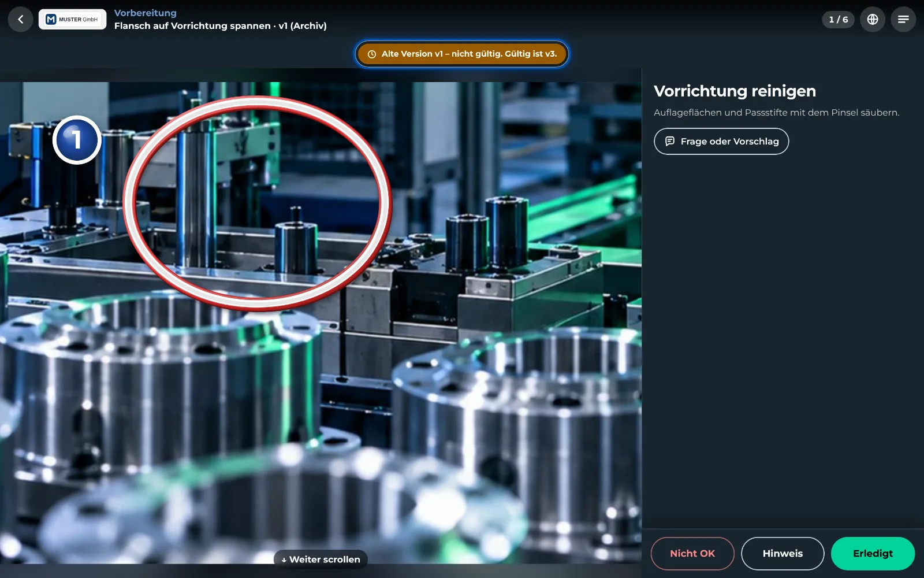
Task: Click Weiter scrollen at image bottom
Action: [x=321, y=560]
